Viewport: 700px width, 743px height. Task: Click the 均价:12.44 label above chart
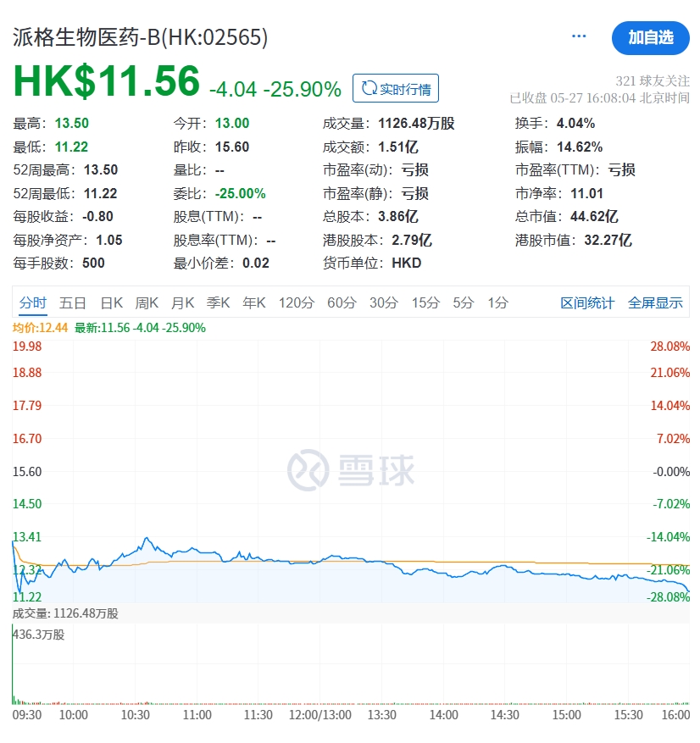41,328
